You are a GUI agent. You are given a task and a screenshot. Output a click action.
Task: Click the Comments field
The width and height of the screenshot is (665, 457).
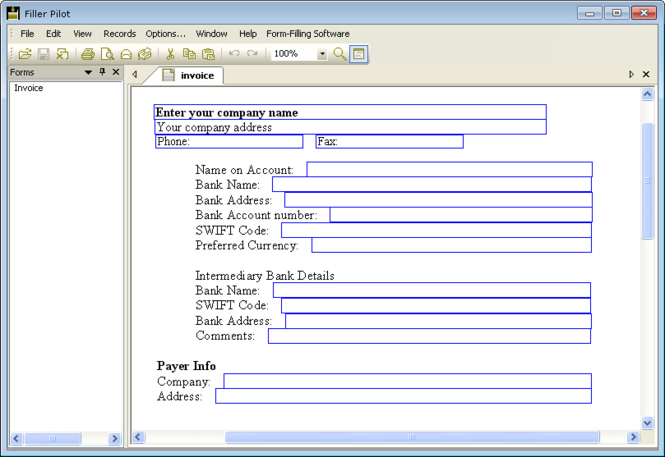[429, 336]
